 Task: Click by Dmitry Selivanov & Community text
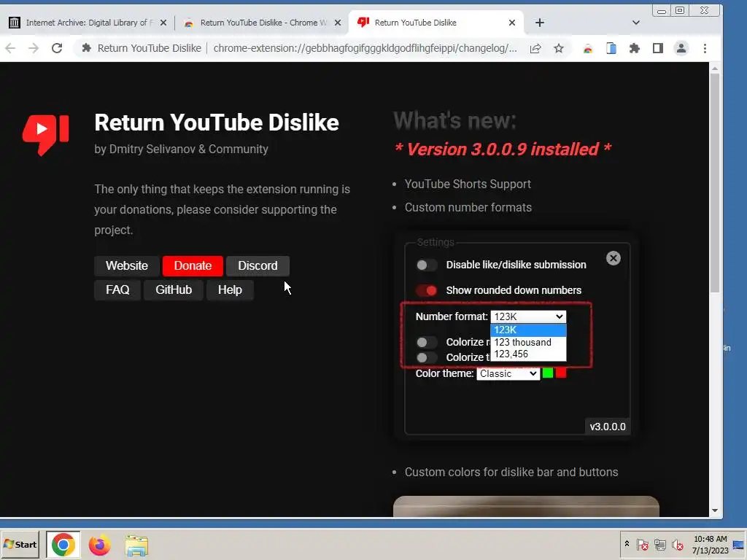(181, 149)
